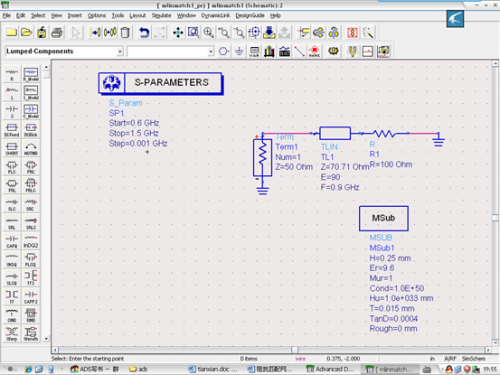Open the DesignGuide menu
The image size is (500, 375).
click(250, 16)
